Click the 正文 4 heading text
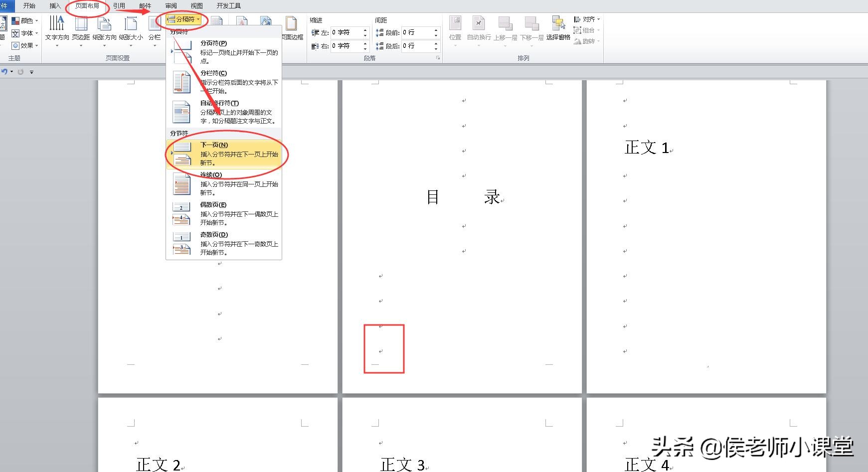 coord(647,465)
